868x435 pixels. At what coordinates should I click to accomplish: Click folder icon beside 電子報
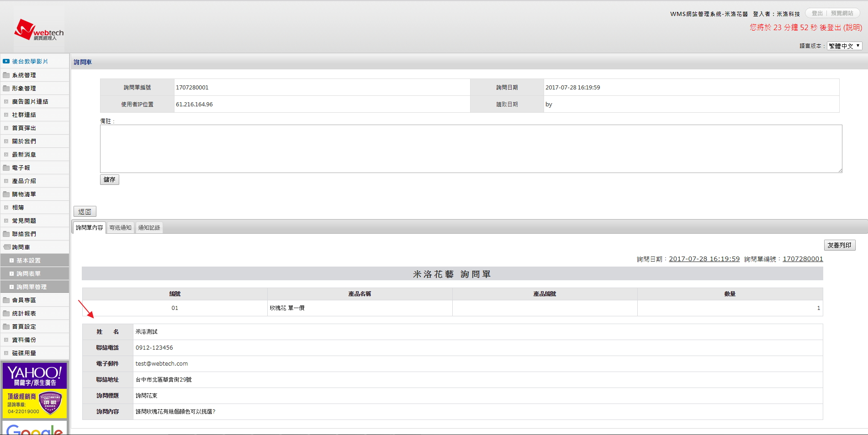pyautogui.click(x=6, y=168)
